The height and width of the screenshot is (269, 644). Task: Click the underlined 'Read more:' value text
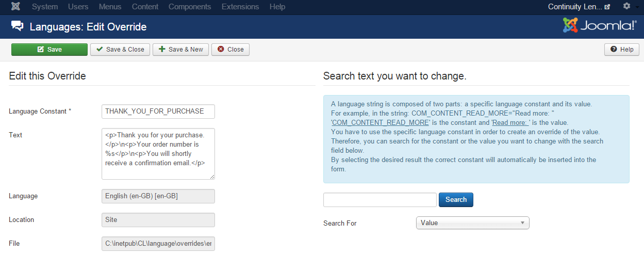[511, 122]
